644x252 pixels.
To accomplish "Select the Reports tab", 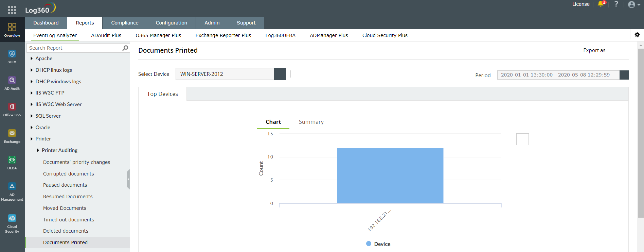I will 85,23.
